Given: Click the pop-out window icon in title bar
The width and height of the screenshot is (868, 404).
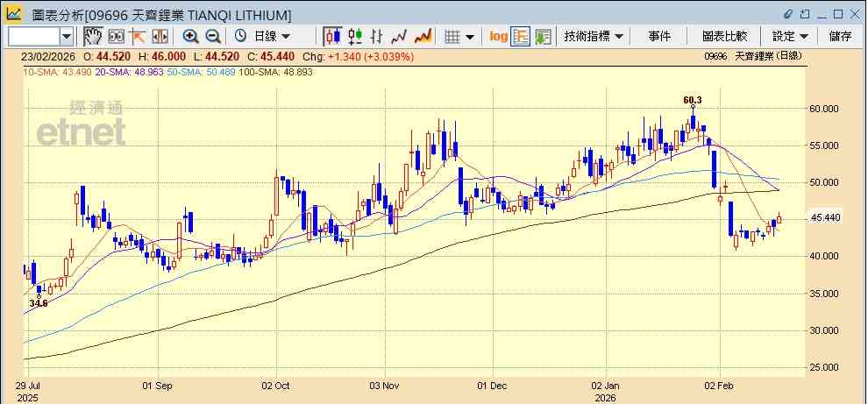Looking at the screenshot, I should pyautogui.click(x=804, y=13).
